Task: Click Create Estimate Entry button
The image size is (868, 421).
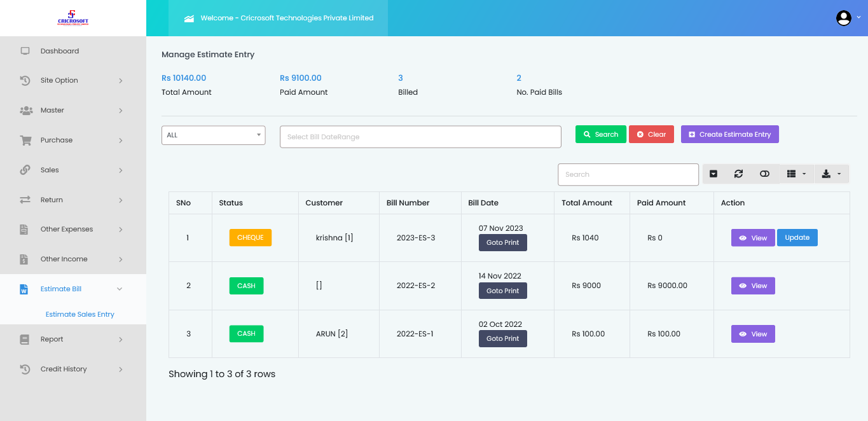Action: 730,134
